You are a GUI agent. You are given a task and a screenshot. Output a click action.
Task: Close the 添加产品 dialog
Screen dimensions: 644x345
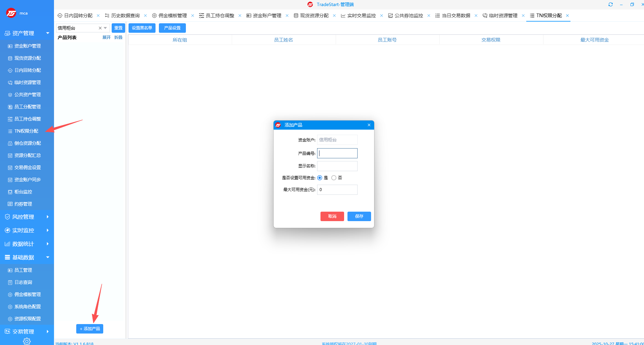(369, 125)
